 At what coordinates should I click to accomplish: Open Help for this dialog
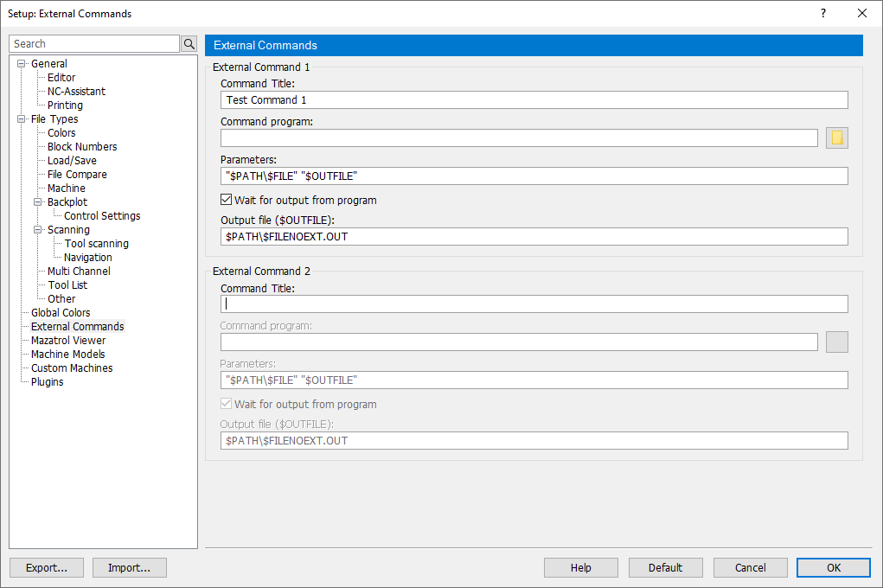click(x=580, y=568)
